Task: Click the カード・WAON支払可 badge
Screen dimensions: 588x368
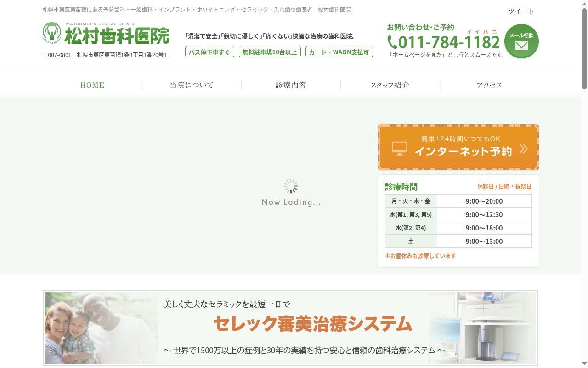Action: point(339,52)
